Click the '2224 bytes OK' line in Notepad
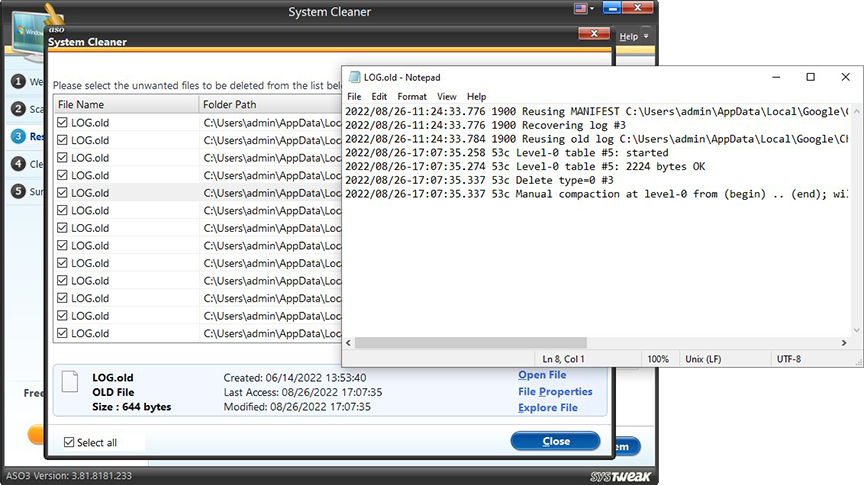Viewport: 864px width, 485px height. (525, 166)
